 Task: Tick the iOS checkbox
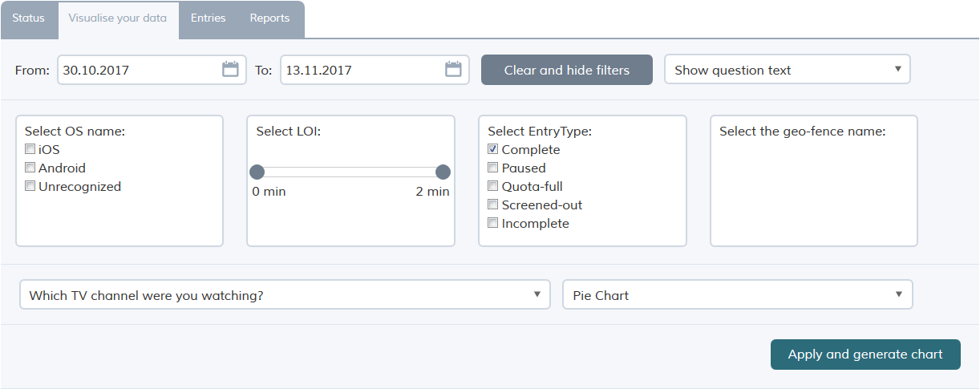30,149
